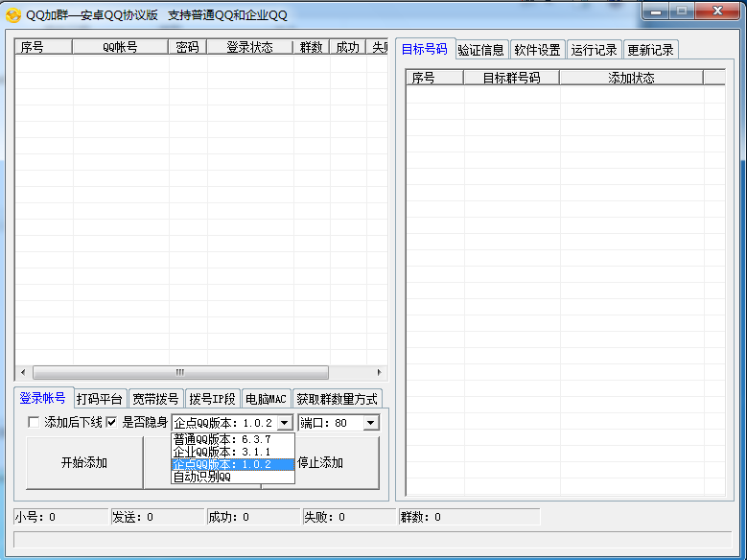Pick highlighted 企点QQ版本: 1.0.2 option
This screenshot has height=560, width=747.
232,464
